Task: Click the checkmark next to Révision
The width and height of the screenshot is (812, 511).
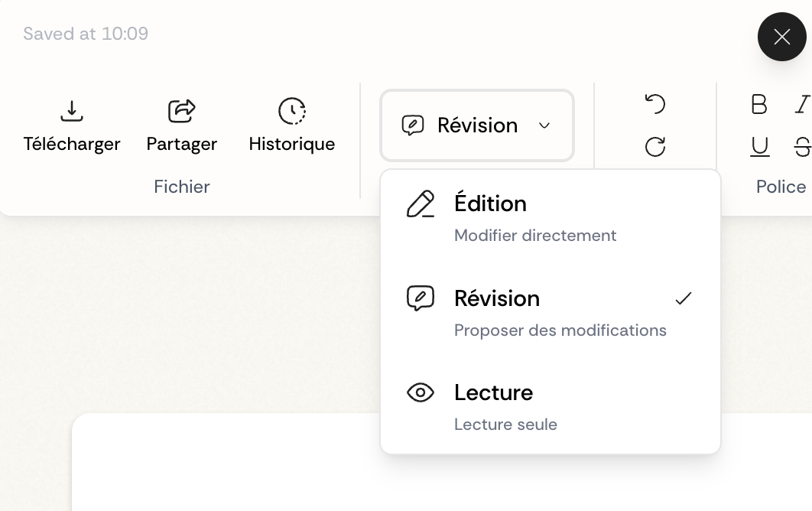Action: [684, 298]
